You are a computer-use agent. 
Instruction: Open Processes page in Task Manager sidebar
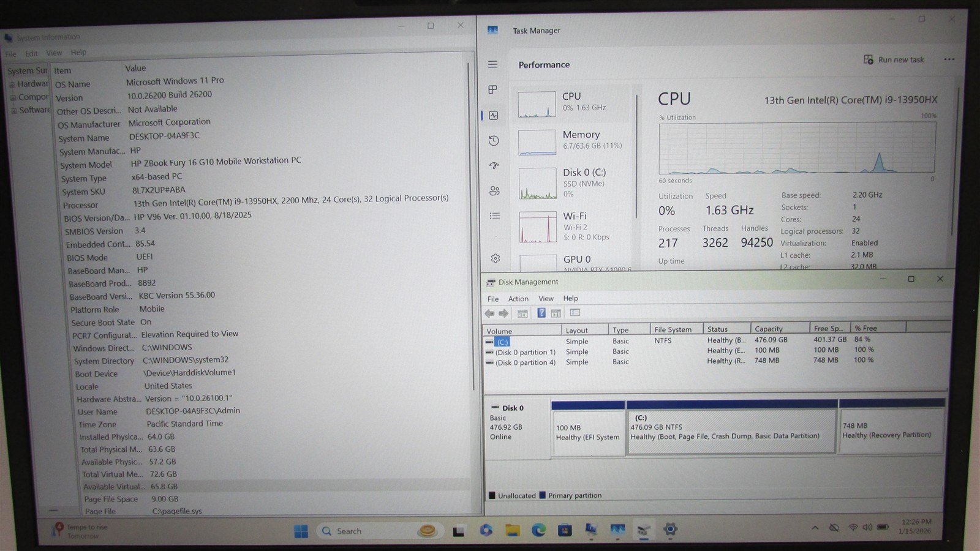click(492, 89)
